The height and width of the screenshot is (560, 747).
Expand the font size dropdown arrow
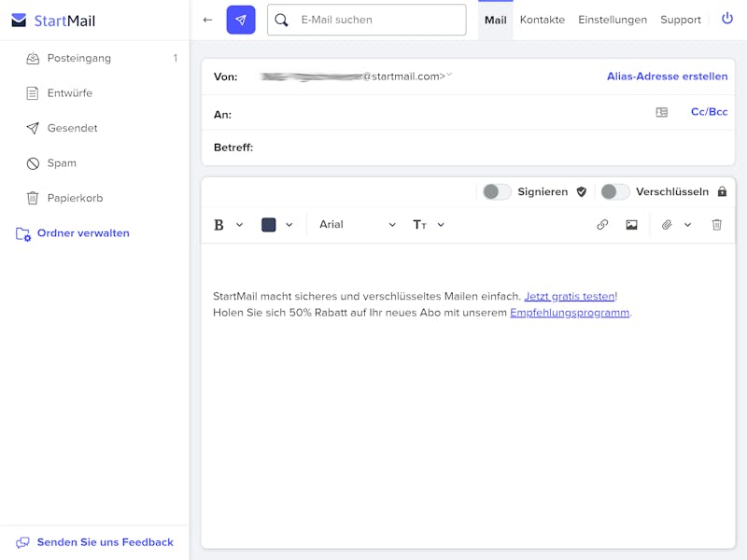[x=441, y=225]
